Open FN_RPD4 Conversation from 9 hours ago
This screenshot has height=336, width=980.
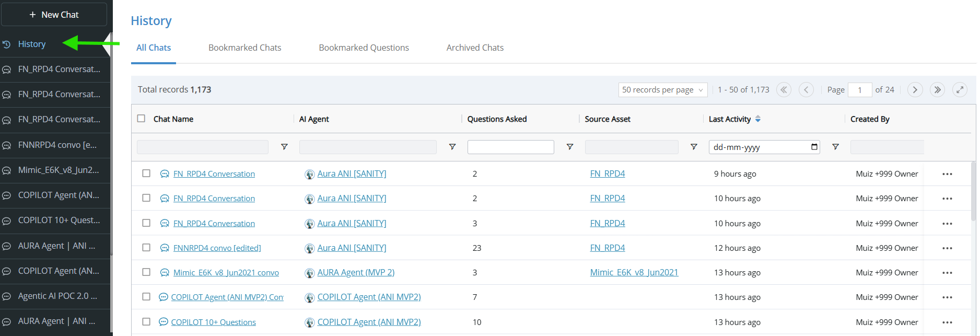[214, 174]
